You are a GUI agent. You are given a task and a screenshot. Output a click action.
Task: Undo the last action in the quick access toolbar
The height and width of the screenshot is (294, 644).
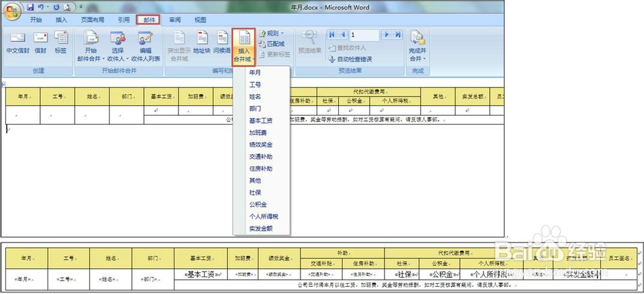point(41,7)
